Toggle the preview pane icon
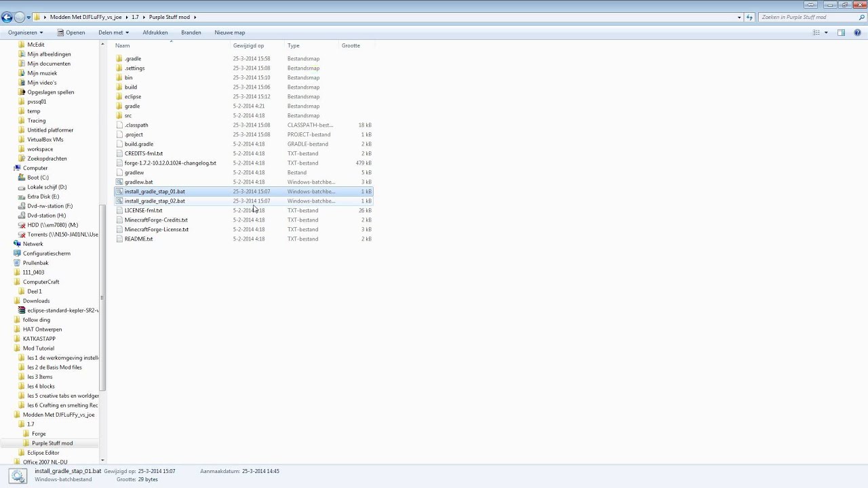Screen dimensions: 868x488 841,33
